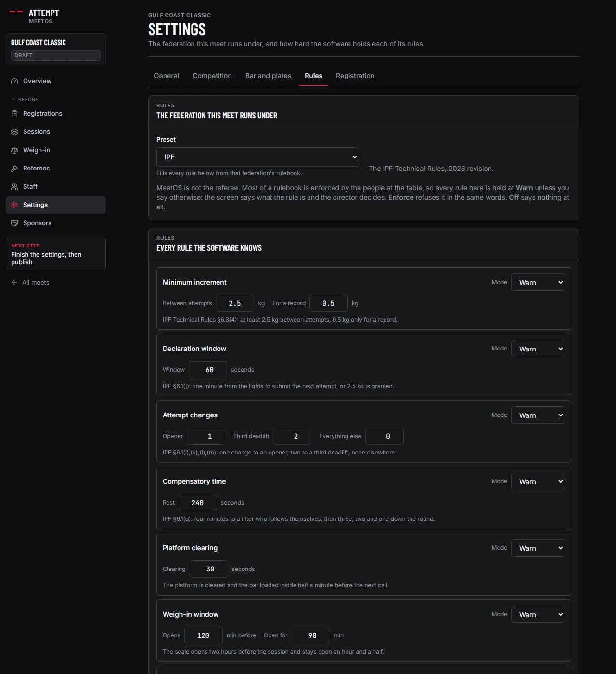Image resolution: width=616 pixels, height=674 pixels.
Task: Click the Compensatory time rule title
Action: pos(194,481)
